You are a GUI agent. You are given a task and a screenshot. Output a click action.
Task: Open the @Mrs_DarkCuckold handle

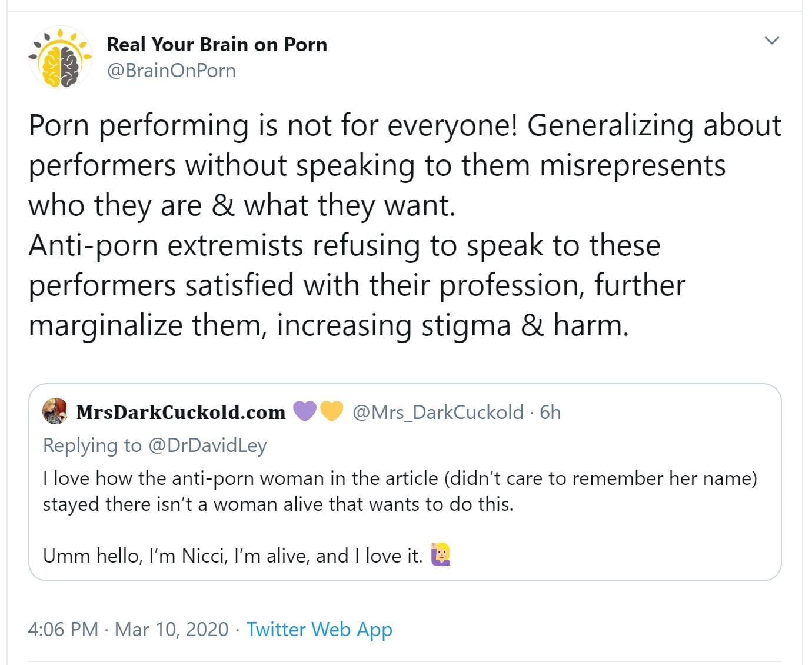(438, 412)
